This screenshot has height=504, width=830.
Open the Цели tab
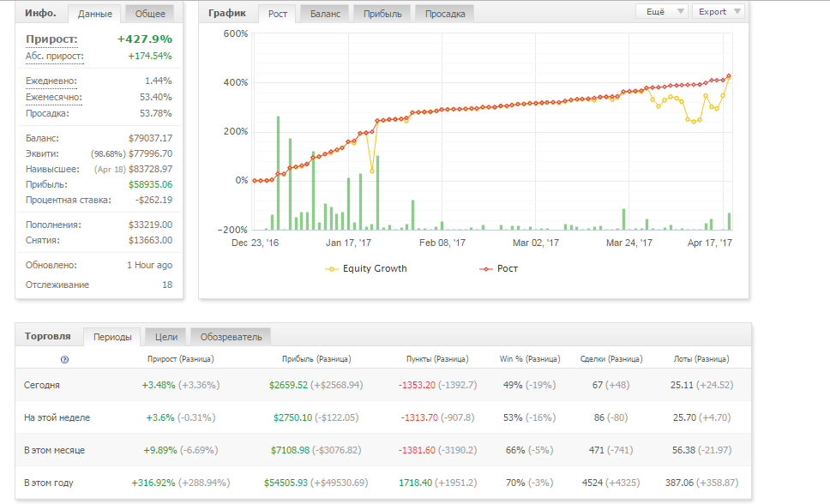pos(166,337)
